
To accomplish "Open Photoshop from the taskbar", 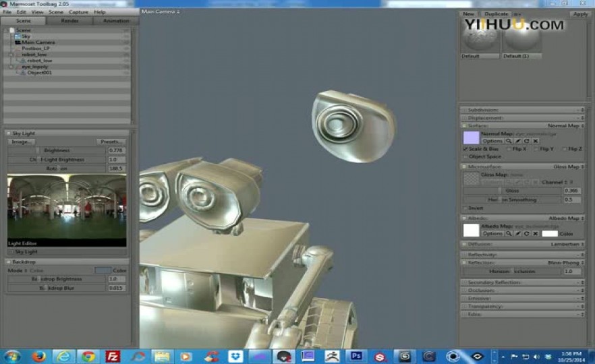I will 356,356.
